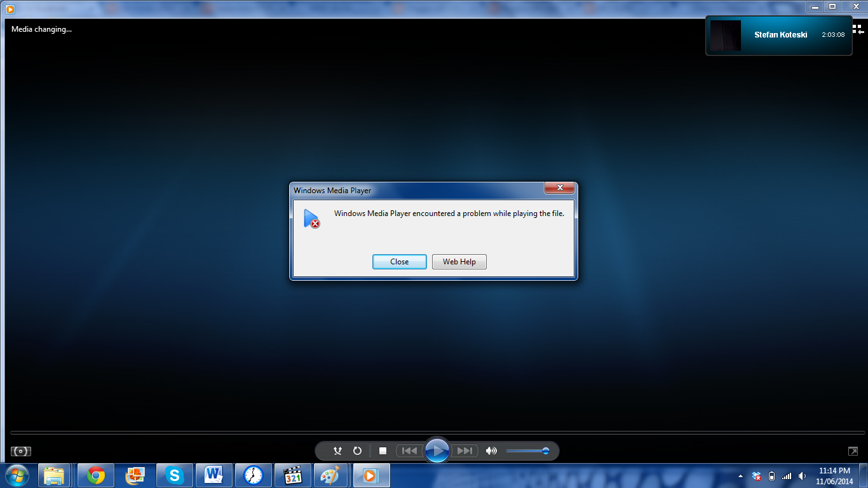This screenshot has width=868, height=488.
Task: Open the Windows Start menu
Action: click(x=17, y=475)
